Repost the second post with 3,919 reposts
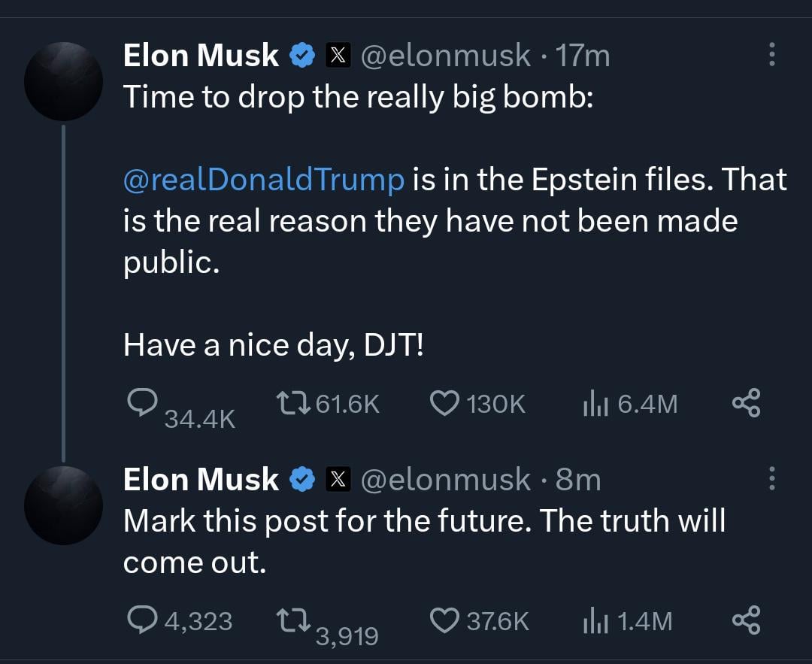812x664 pixels. coord(292,620)
